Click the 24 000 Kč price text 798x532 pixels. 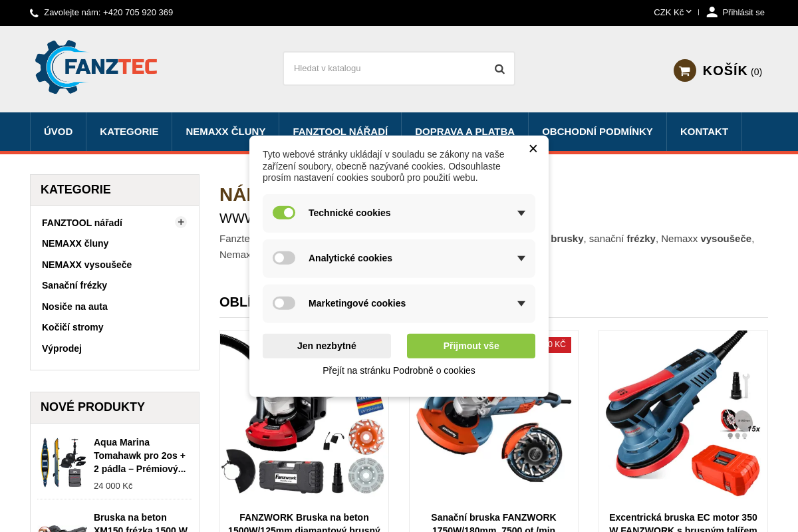(113, 486)
